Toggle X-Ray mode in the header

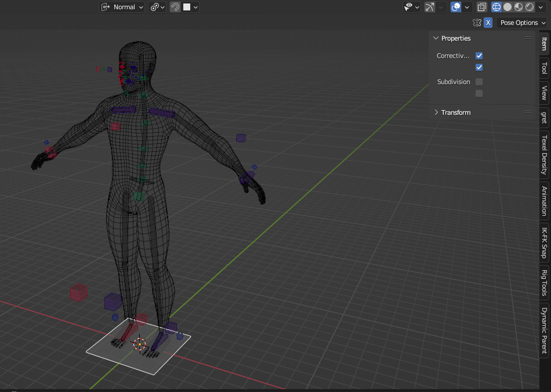coord(482,6)
